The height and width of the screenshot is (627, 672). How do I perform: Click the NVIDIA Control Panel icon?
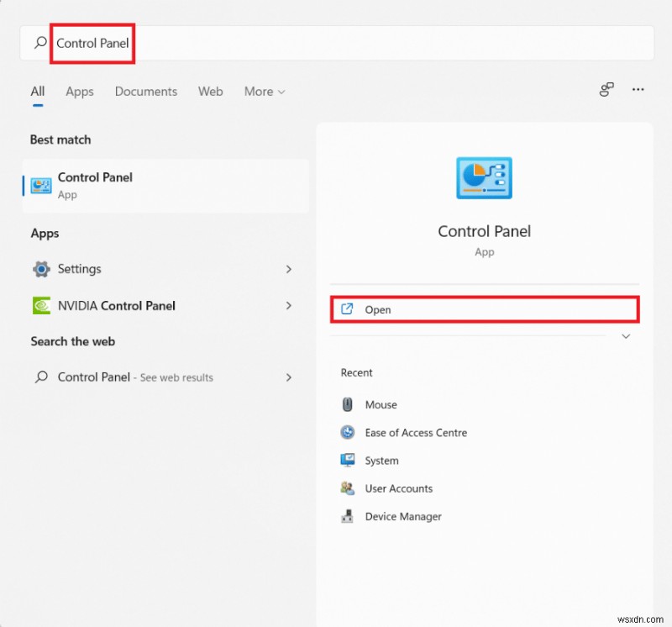(40, 306)
